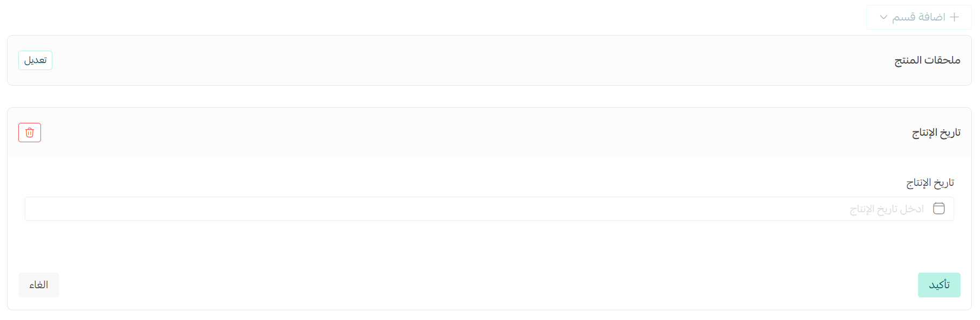Edit the ملحقات المنتج section
This screenshot has height=320, width=980.
point(35,60)
